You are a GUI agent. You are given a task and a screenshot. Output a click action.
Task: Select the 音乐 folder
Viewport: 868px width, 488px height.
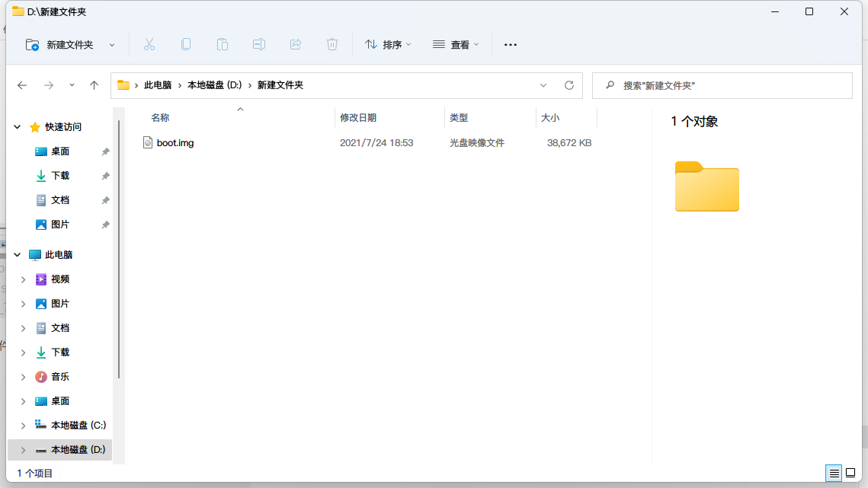(59, 377)
